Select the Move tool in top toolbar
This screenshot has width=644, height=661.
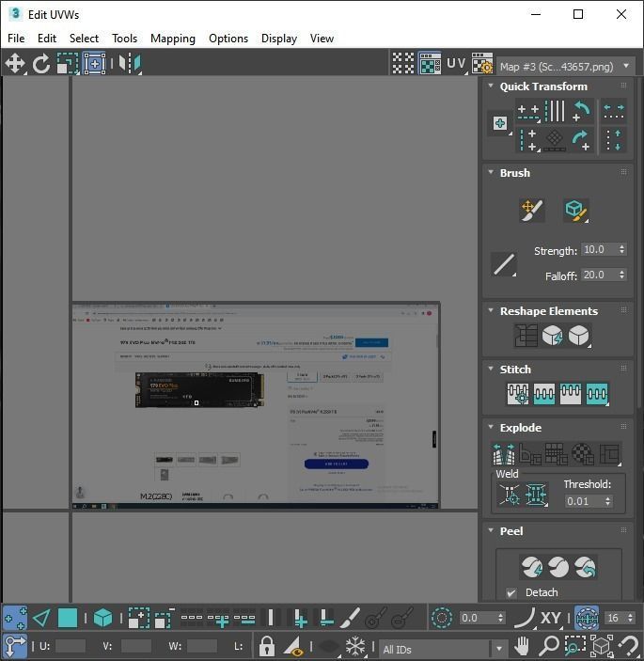[x=15, y=64]
